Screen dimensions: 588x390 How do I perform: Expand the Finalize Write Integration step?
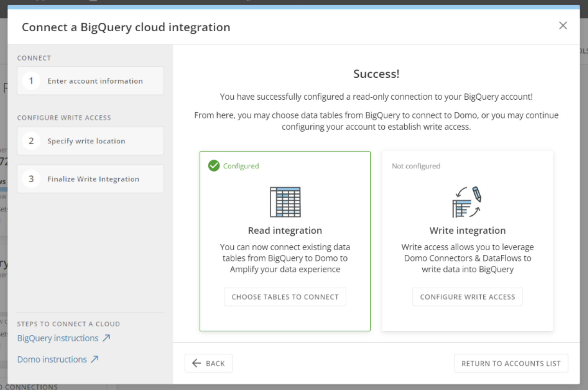[90, 179]
